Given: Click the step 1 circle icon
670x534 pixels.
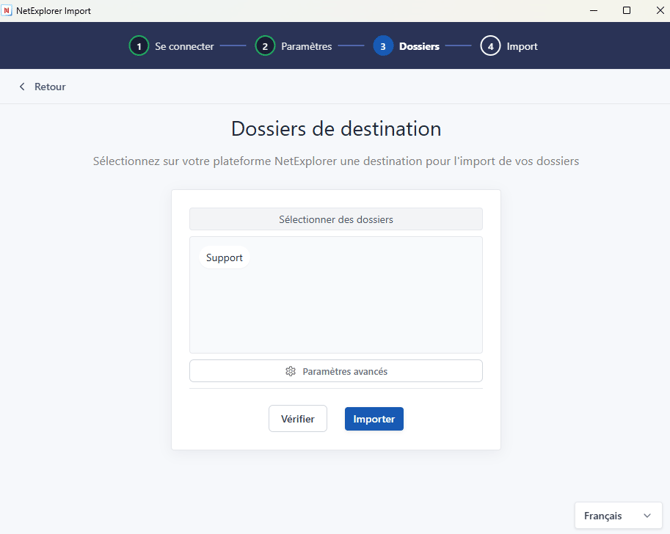Looking at the screenshot, I should 139,46.
